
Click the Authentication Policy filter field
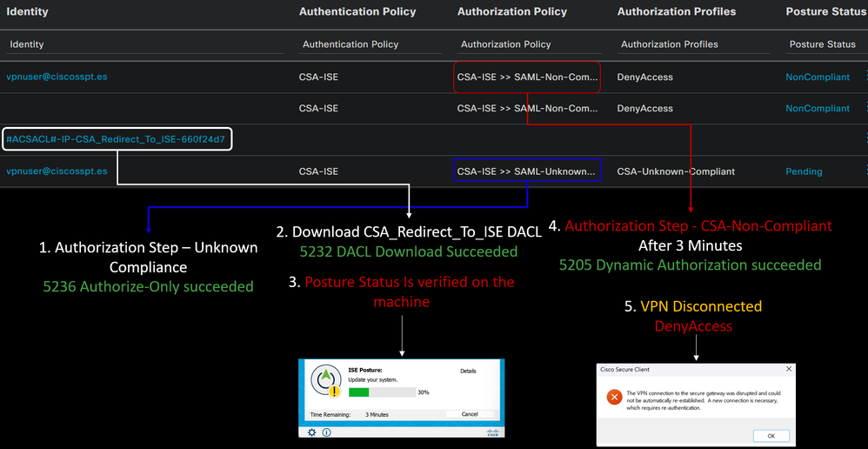[x=371, y=45]
